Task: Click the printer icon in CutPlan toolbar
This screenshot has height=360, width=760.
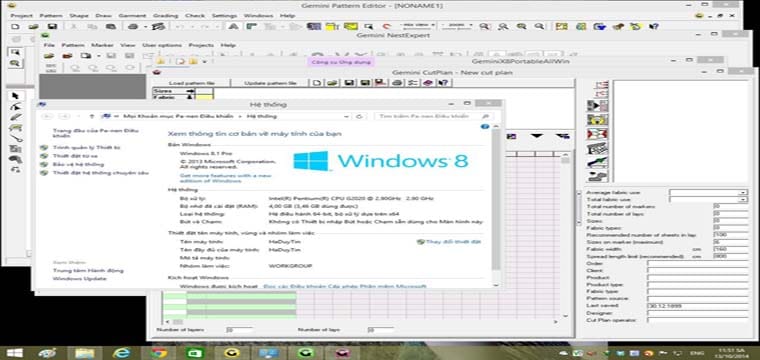Action: coord(397,83)
